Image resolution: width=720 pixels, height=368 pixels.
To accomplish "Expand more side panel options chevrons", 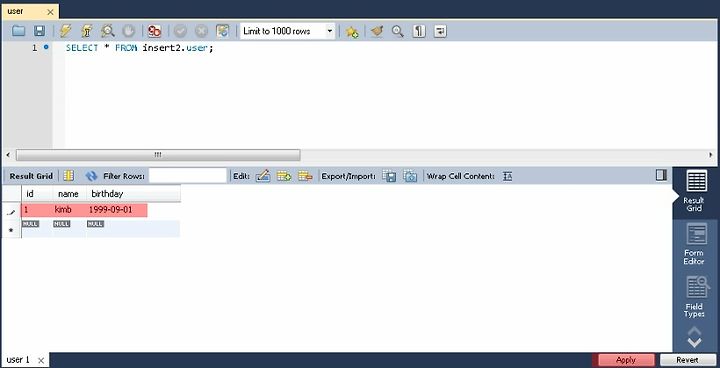I will [x=694, y=336].
